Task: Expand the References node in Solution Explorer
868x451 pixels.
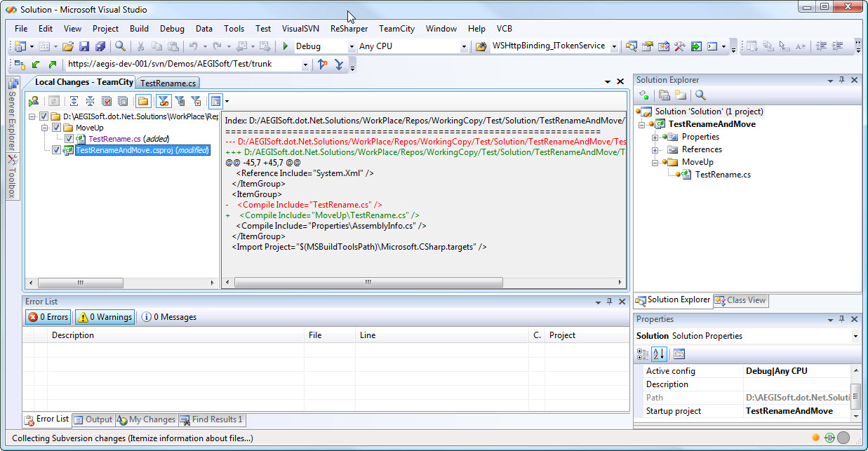Action: [655, 149]
